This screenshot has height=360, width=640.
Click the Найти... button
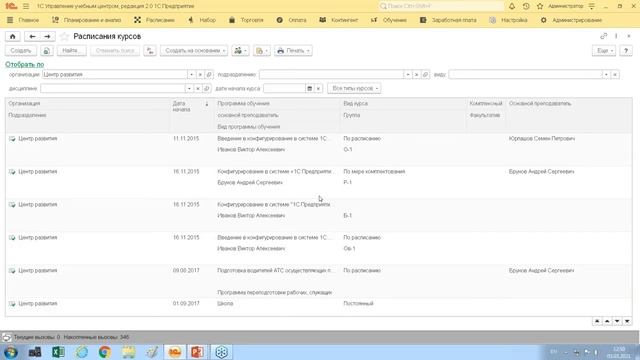[71, 51]
